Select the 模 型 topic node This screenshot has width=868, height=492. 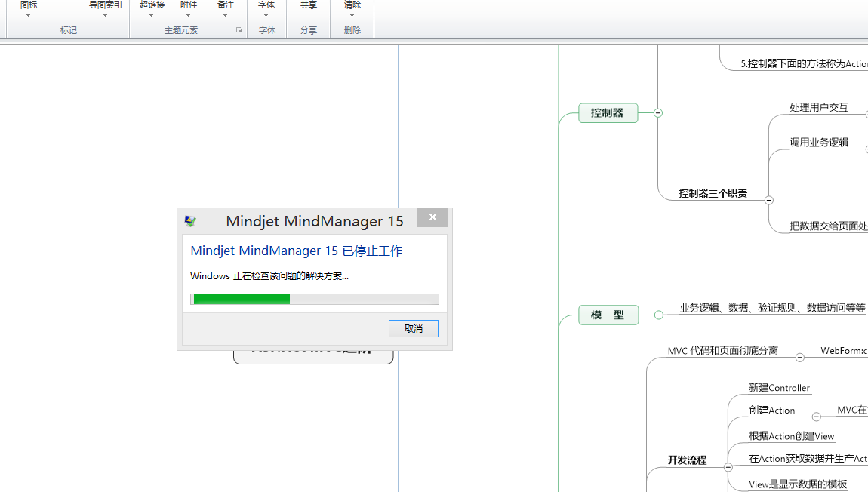click(x=608, y=315)
